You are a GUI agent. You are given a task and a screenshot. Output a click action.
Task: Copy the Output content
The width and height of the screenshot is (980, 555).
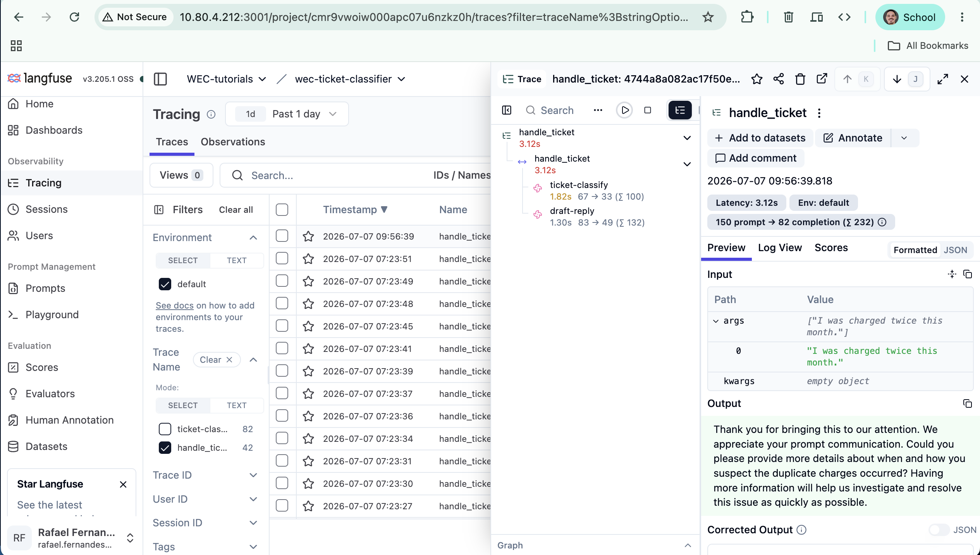pos(968,403)
